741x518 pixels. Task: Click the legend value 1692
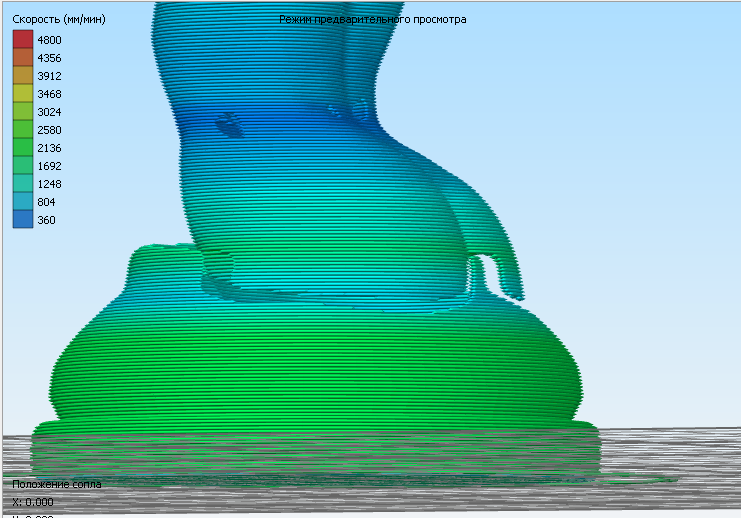click(x=49, y=166)
